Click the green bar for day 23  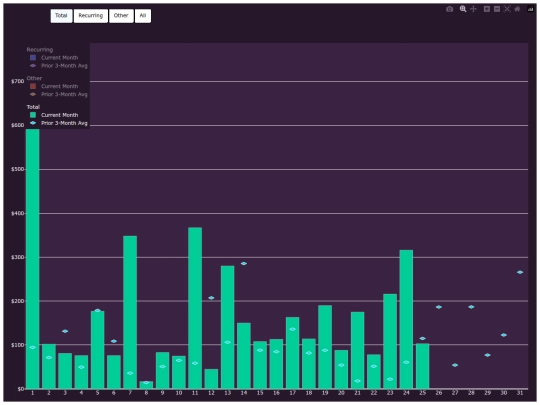[x=390, y=341]
